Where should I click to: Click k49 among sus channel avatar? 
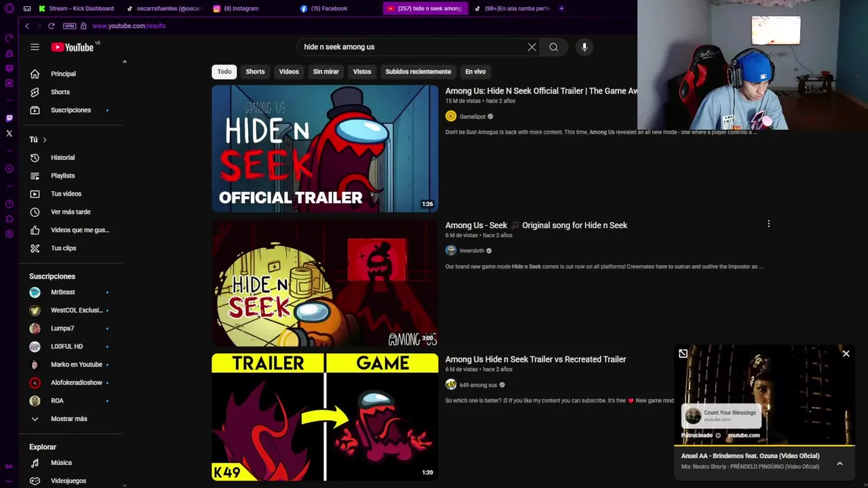coord(451,385)
